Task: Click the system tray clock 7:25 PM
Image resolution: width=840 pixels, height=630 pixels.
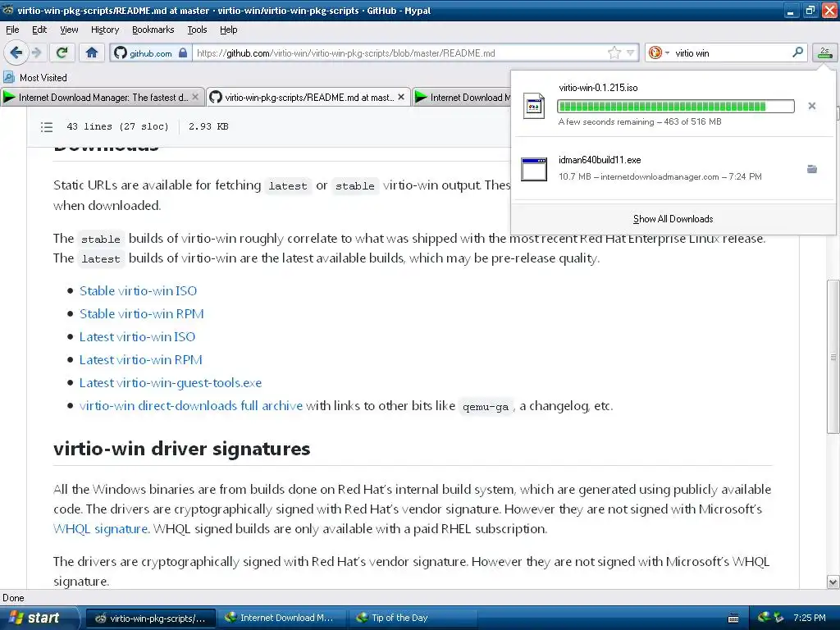Action: (x=810, y=618)
